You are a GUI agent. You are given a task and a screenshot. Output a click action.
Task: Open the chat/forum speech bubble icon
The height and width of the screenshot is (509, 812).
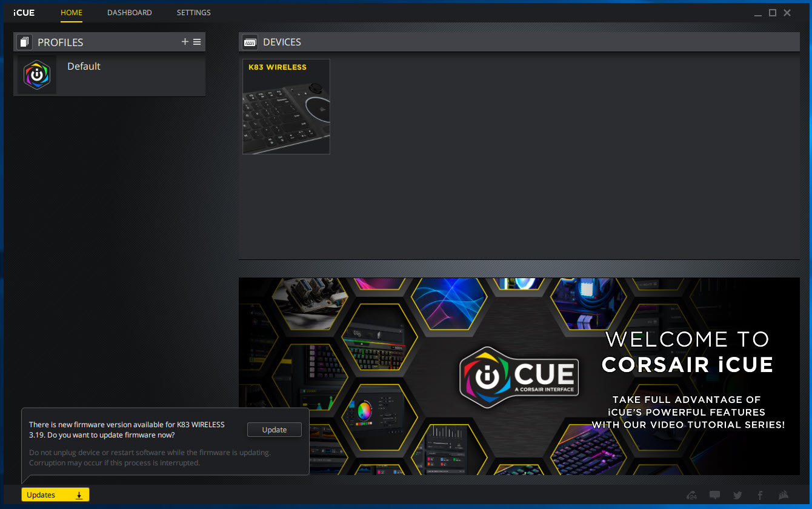(x=715, y=495)
